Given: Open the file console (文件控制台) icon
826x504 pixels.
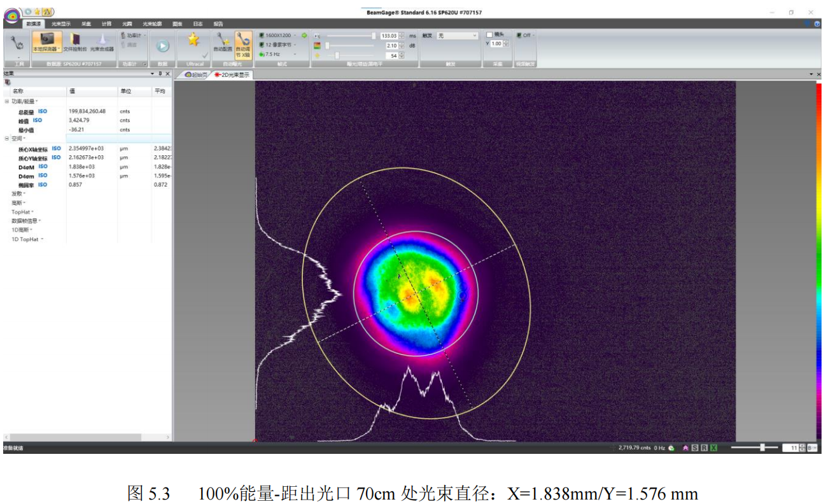Looking at the screenshot, I should [75, 42].
